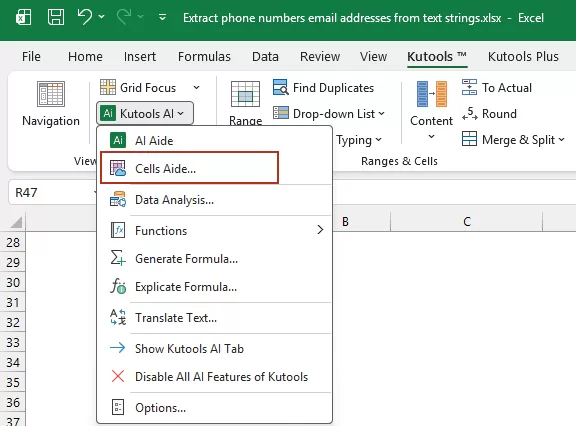The width and height of the screenshot is (576, 426).
Task: Select row 30 header
Action: (x=13, y=282)
